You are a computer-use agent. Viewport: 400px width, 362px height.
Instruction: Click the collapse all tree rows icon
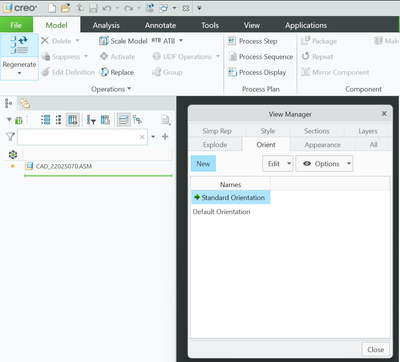point(58,120)
